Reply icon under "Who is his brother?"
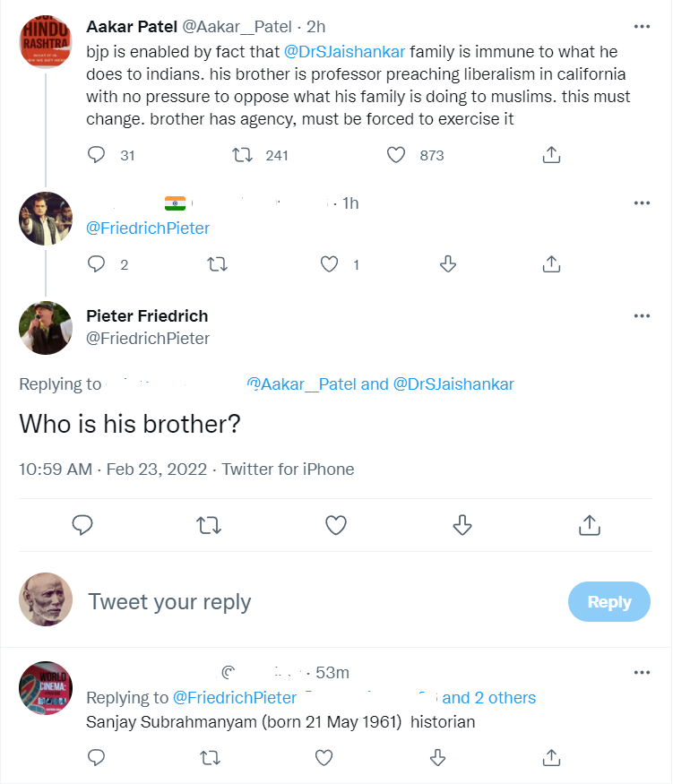 [82, 525]
